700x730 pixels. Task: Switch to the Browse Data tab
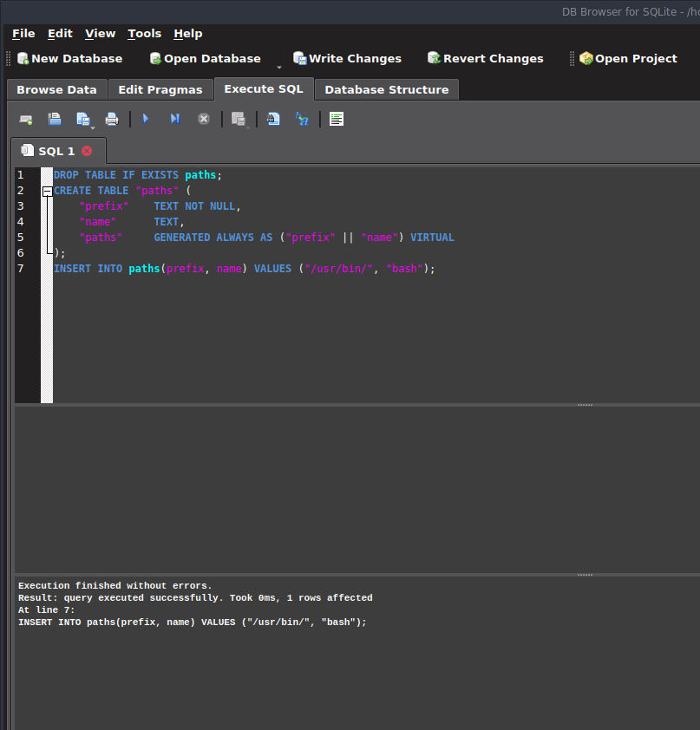point(56,89)
